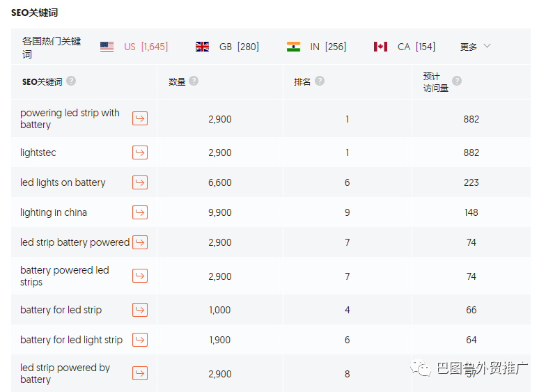Click keyword led strip powered by battery

click(x=65, y=373)
